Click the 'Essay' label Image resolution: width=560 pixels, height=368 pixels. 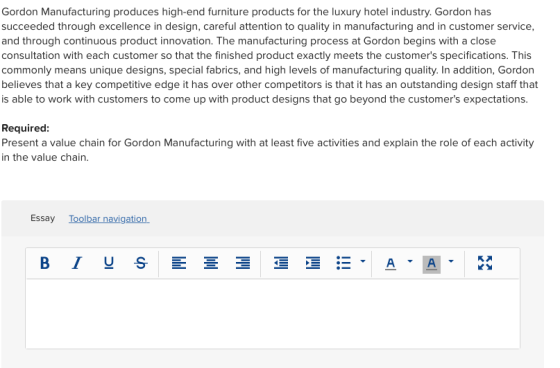click(x=42, y=218)
